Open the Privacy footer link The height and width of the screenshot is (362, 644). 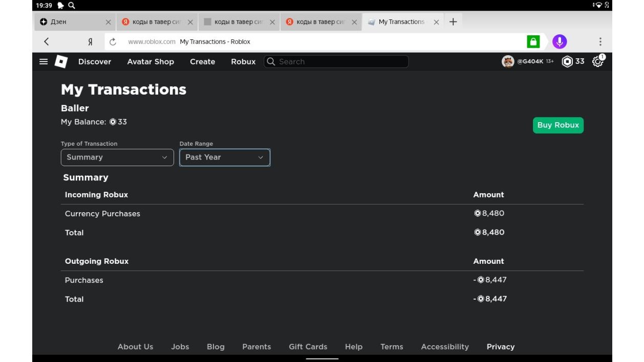pos(501,347)
